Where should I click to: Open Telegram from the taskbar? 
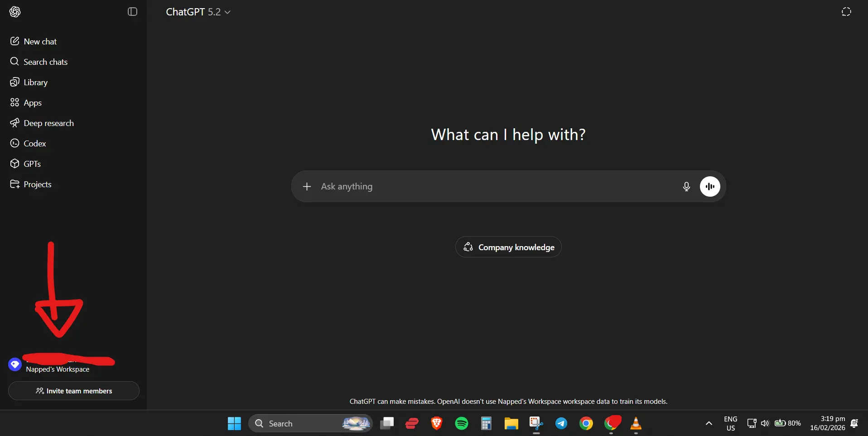[561, 423]
